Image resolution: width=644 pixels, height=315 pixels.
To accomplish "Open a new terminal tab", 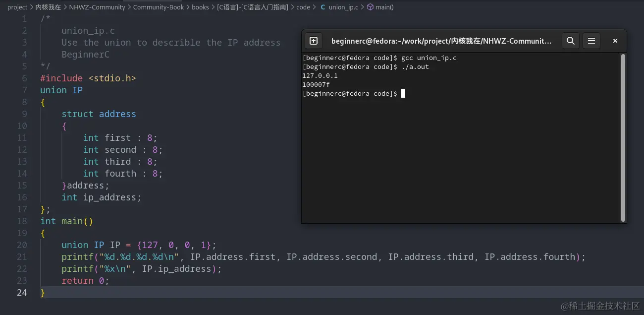I will point(314,41).
